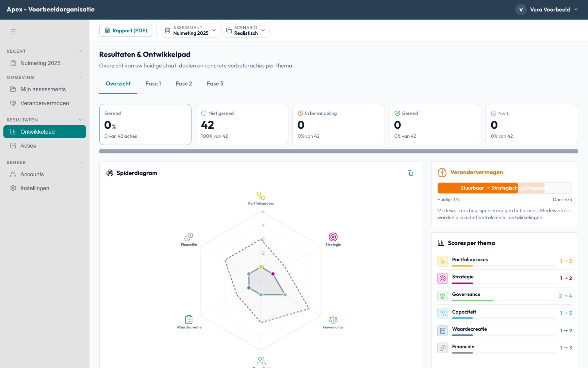Click the copy icon in Spiderdiagram panel

(x=410, y=173)
